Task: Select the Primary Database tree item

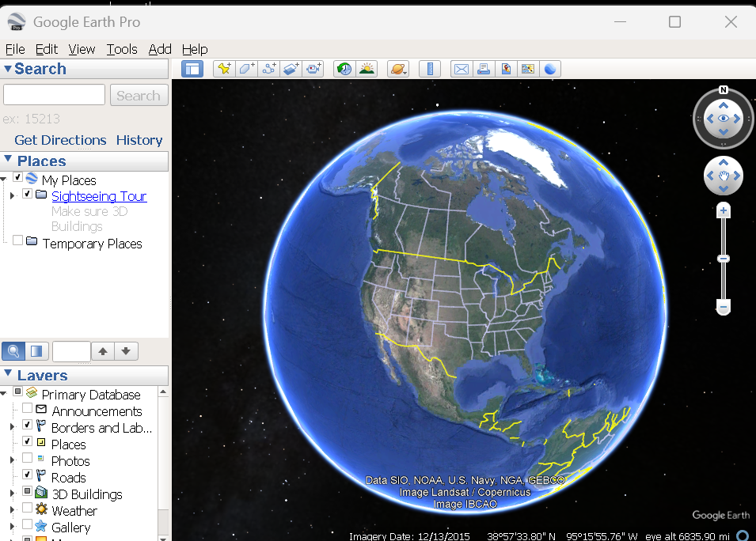Action: click(91, 395)
